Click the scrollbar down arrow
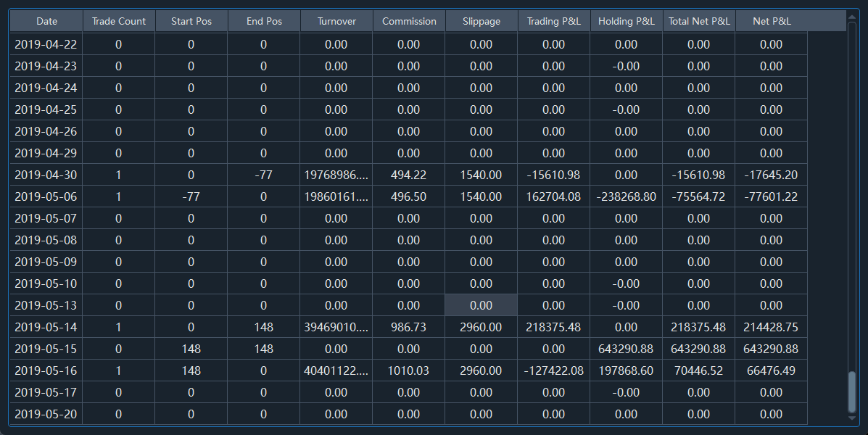This screenshot has height=435, width=868. coord(852,418)
